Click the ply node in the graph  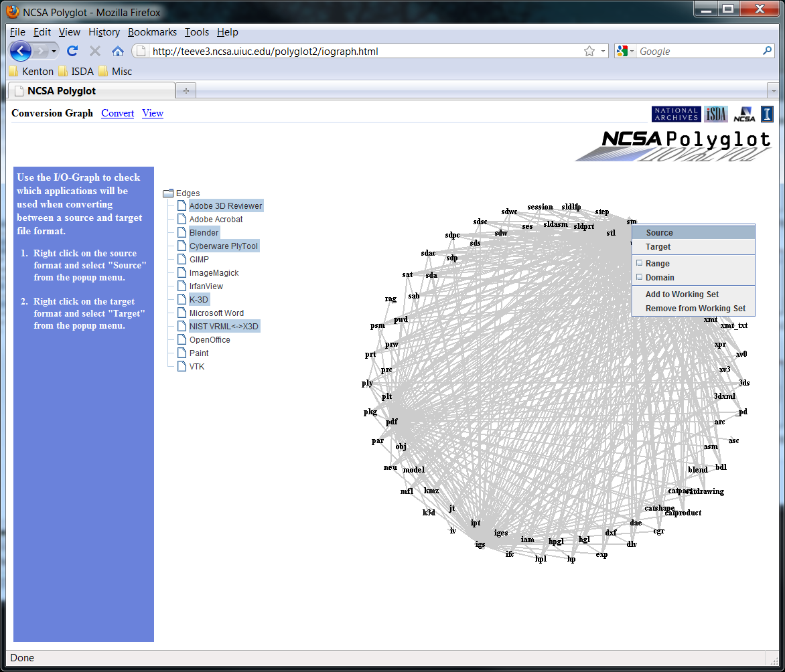coord(367,383)
